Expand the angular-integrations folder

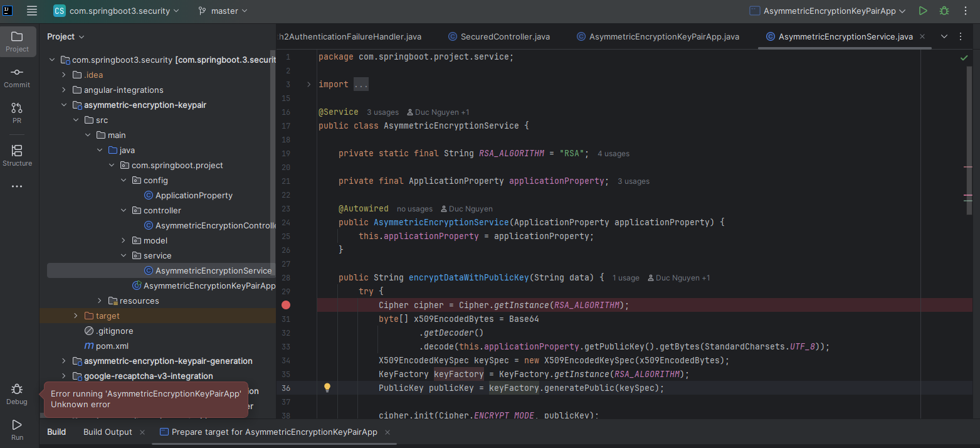pos(64,90)
